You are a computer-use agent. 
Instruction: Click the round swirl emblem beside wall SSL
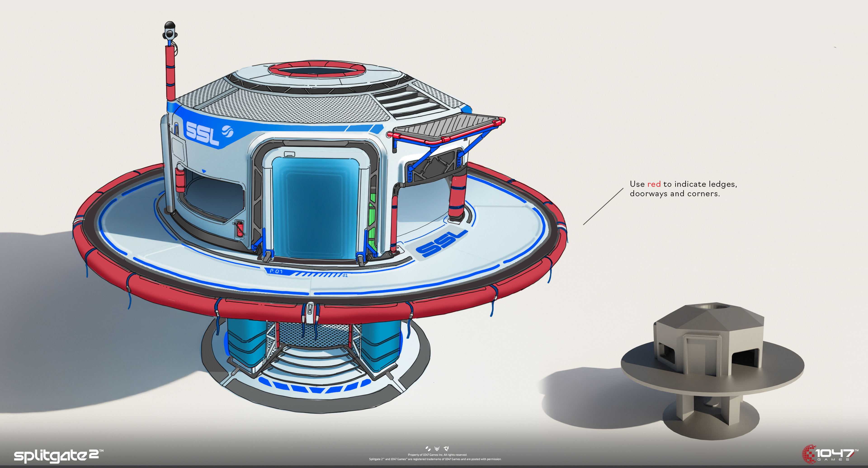(227, 131)
